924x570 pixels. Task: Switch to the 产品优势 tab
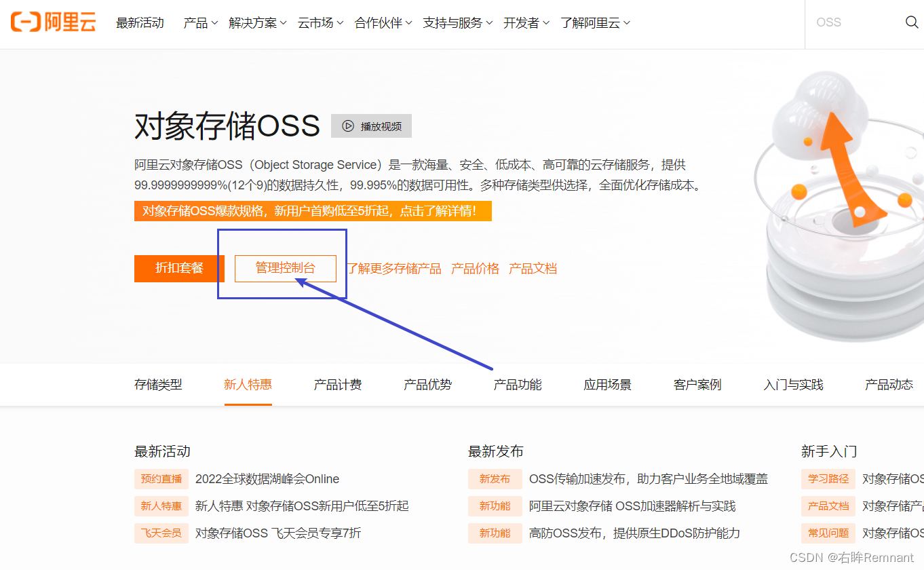click(x=427, y=385)
